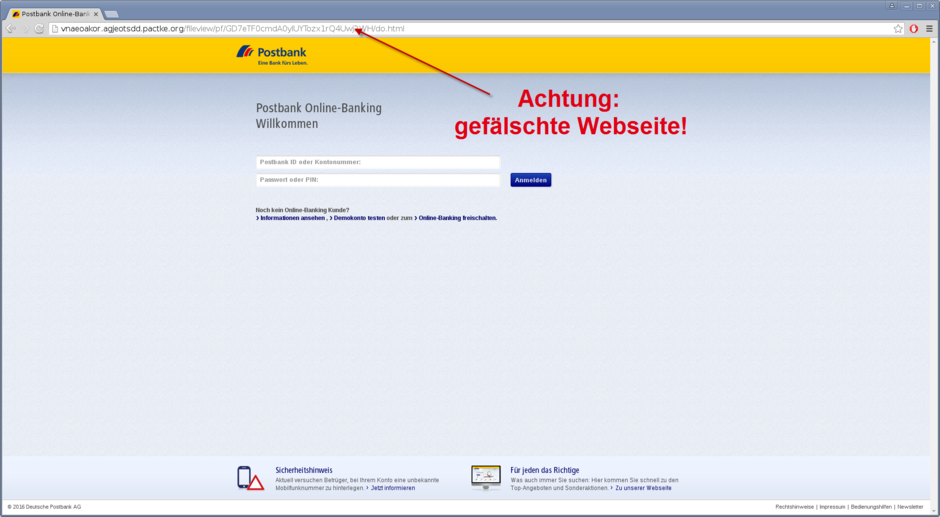Open Newsletter footer link

[x=910, y=507]
